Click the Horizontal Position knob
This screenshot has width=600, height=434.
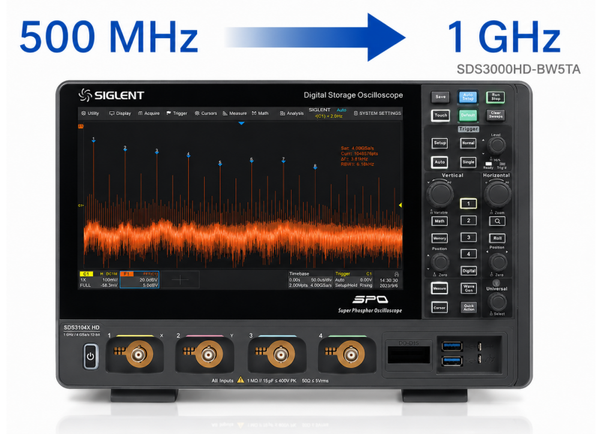(498, 262)
